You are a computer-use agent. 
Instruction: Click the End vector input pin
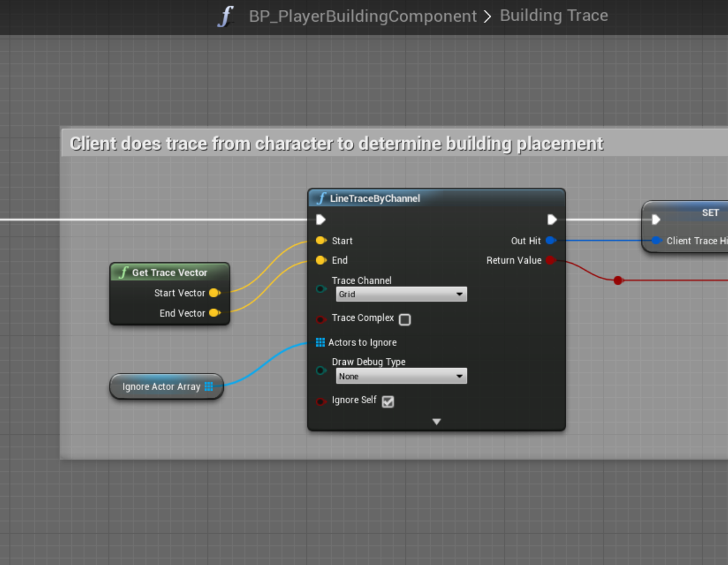click(x=321, y=260)
